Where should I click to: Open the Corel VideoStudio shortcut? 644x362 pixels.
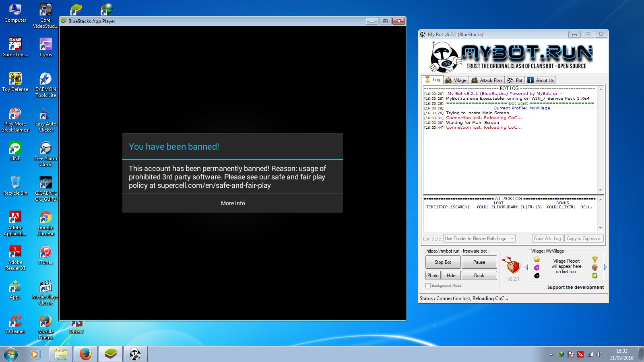point(45,16)
